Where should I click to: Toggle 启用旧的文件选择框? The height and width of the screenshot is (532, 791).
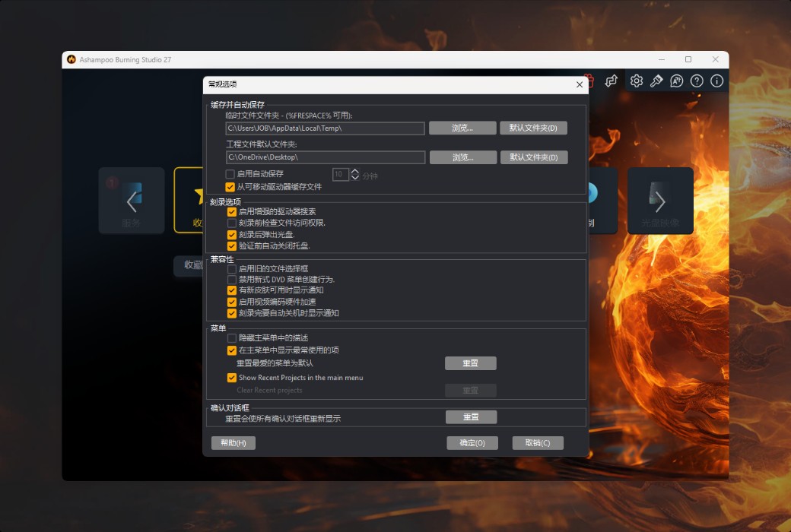point(231,269)
